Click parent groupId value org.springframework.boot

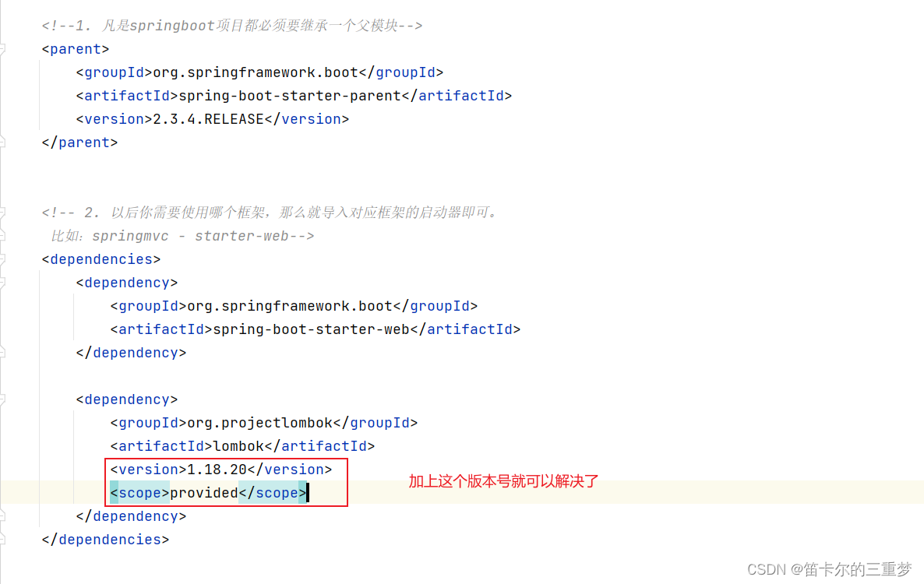256,72
